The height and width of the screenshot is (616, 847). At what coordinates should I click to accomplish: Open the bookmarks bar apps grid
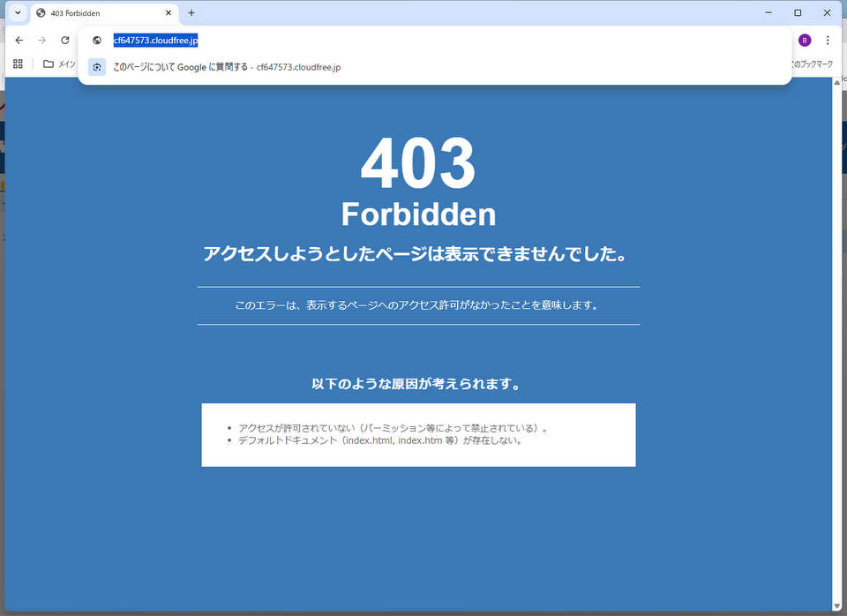[18, 64]
